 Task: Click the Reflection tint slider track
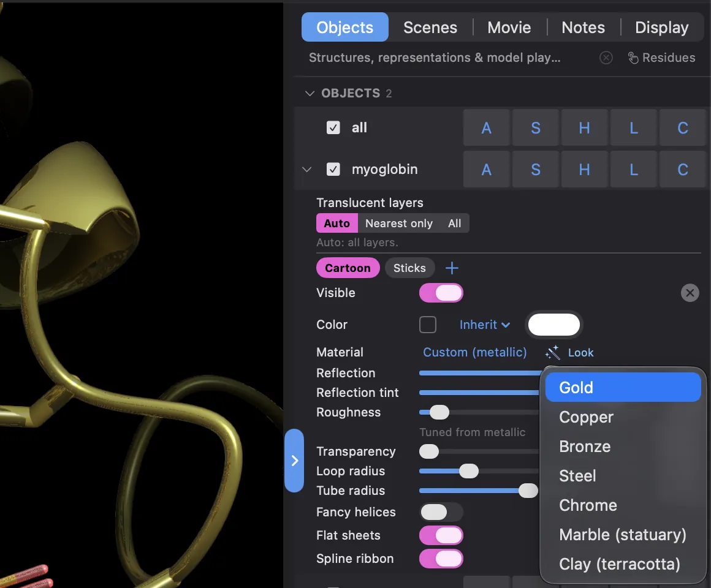pos(479,393)
